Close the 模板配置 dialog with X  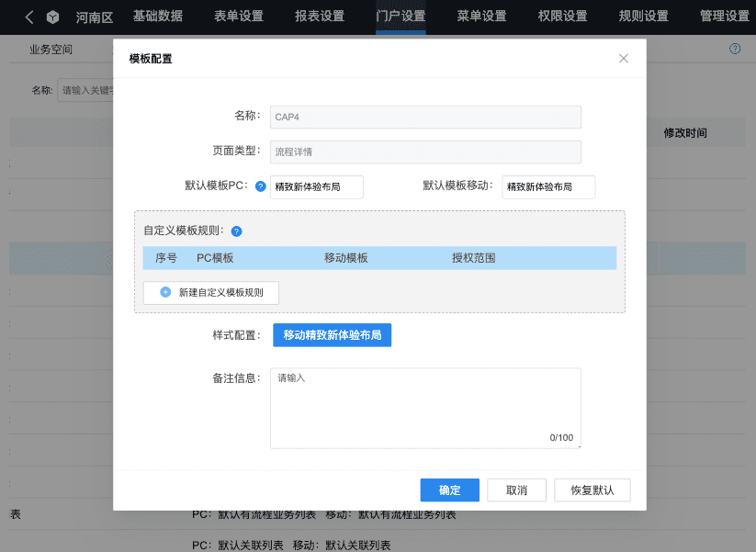pyautogui.click(x=624, y=59)
